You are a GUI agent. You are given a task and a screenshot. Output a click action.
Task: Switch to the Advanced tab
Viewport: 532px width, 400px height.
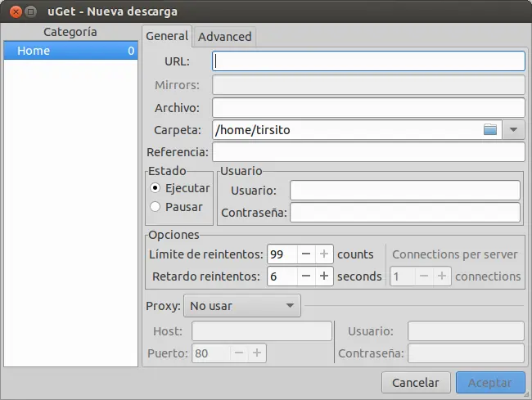tap(224, 37)
